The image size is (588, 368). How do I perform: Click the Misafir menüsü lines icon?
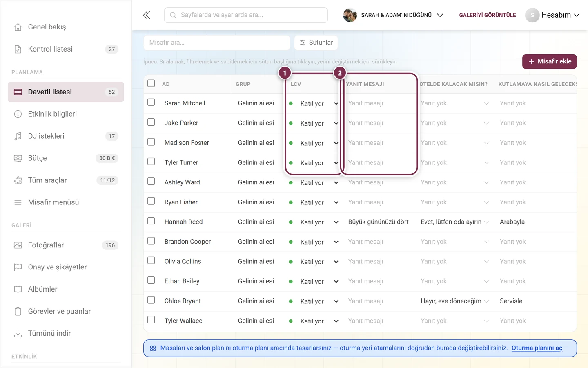(18, 202)
